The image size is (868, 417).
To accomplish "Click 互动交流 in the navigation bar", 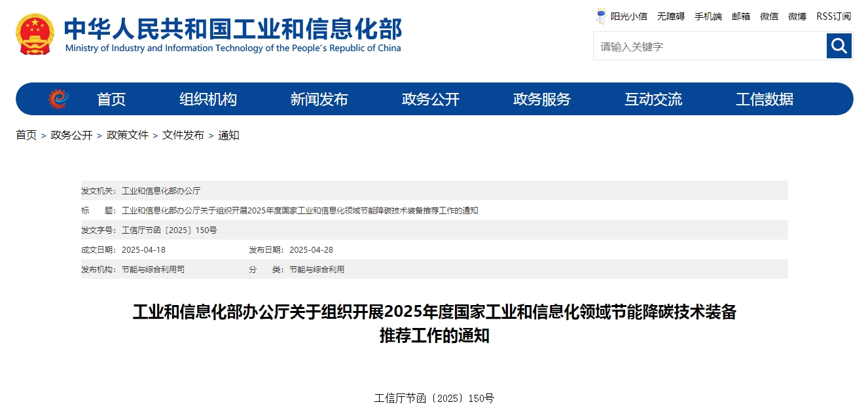I will pyautogui.click(x=653, y=100).
